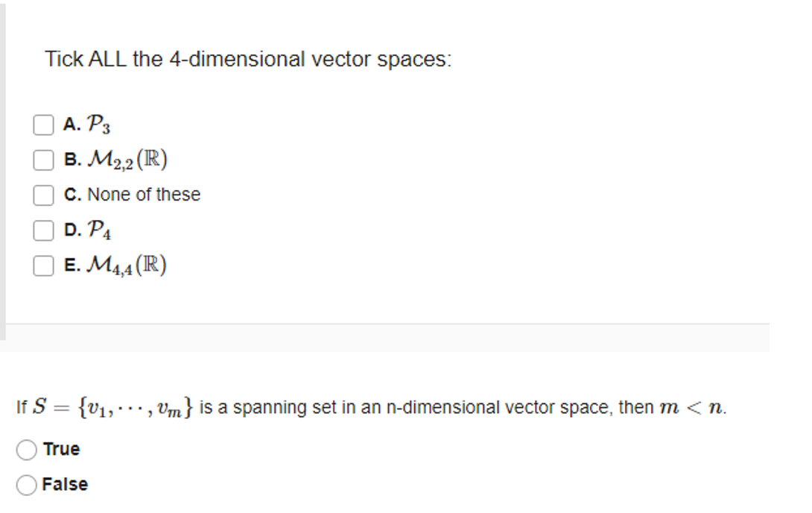Tick checkbox D for P4
Image resolution: width=812 pixels, height=513 pixels.
(x=42, y=231)
